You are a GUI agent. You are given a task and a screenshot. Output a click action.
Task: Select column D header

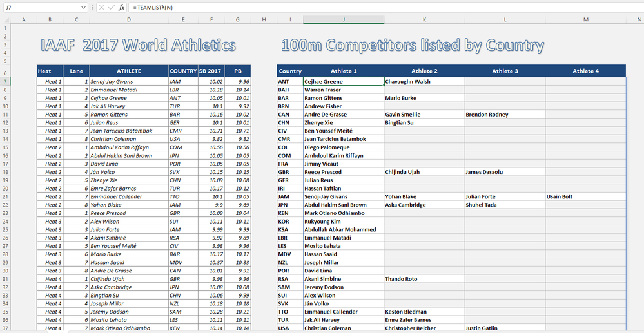(x=129, y=20)
